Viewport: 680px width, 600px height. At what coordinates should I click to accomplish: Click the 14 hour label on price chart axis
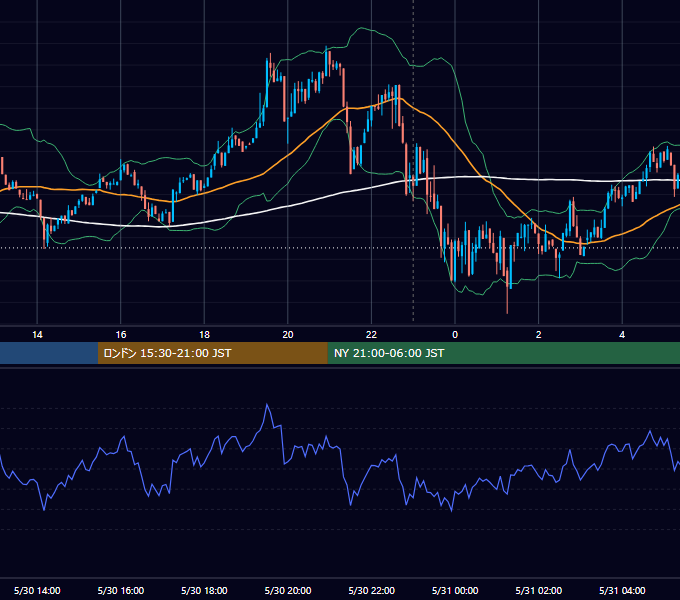37,335
